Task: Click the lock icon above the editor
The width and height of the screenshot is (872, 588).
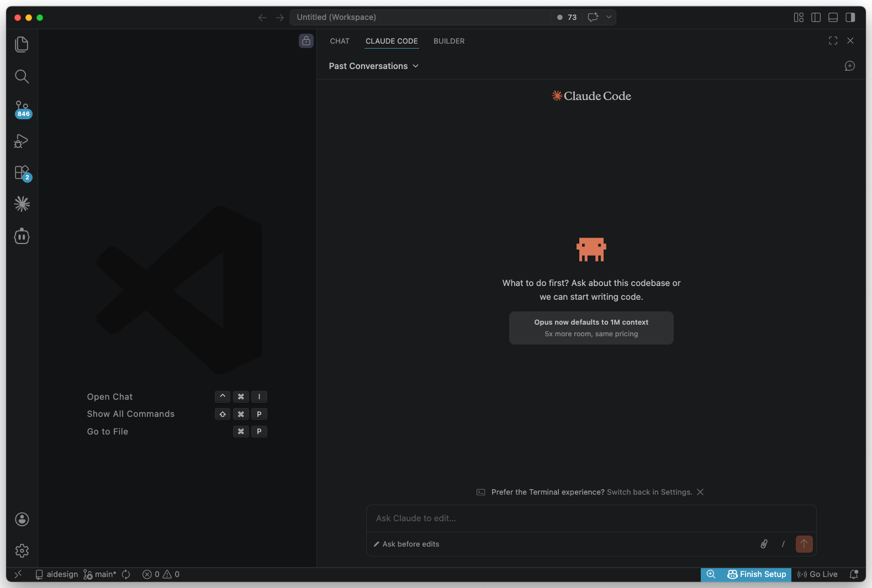Action: point(306,41)
